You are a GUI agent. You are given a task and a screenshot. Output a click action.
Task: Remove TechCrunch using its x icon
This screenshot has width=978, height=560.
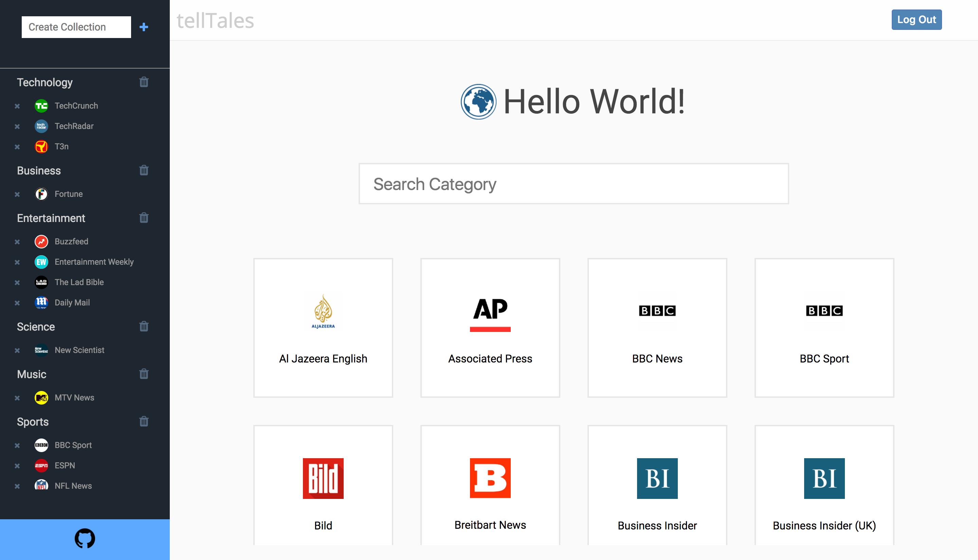17,106
